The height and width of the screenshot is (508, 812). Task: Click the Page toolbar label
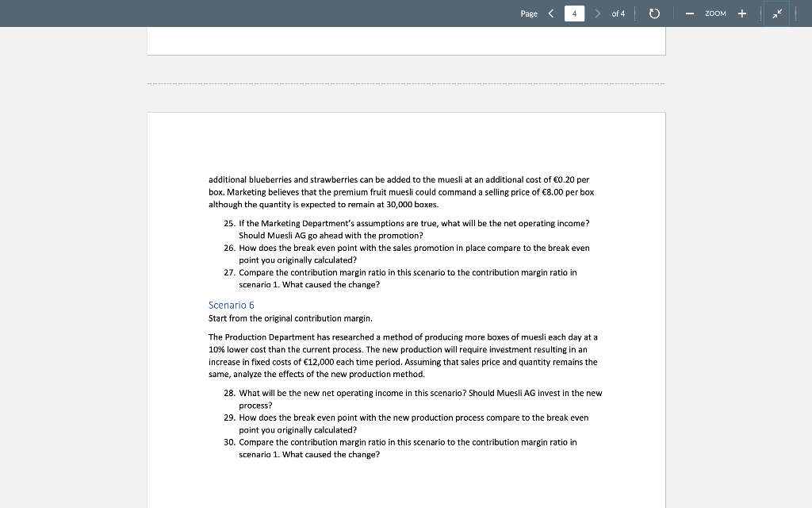pyautogui.click(x=528, y=13)
